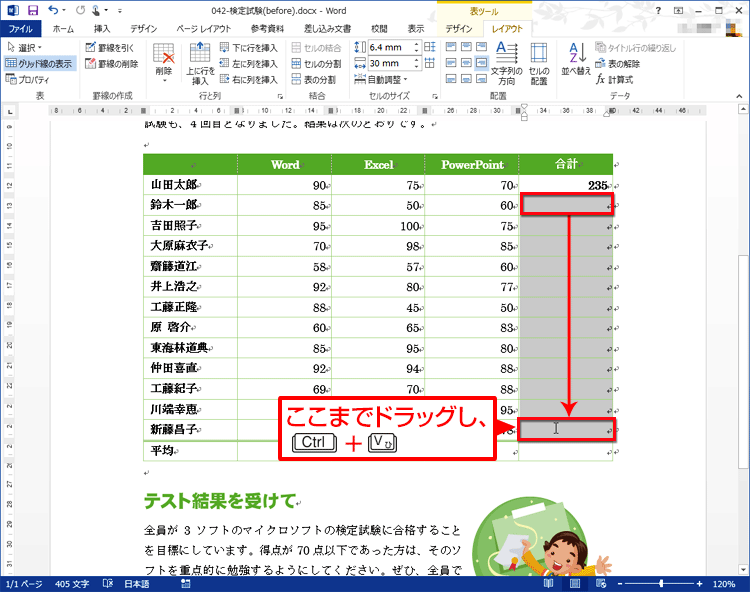
Task: Open セルのサイズ dialog launcher
Action: 435,96
